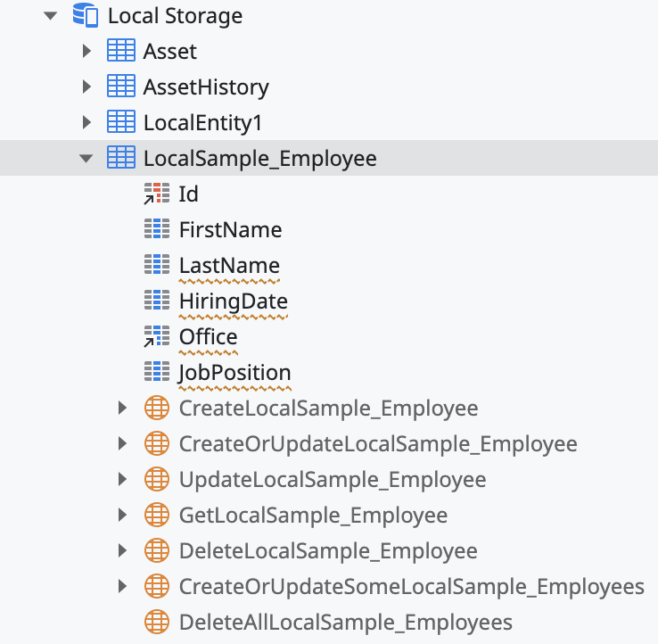
Task: Click the LocalEntity1 table icon
Action: [x=121, y=121]
